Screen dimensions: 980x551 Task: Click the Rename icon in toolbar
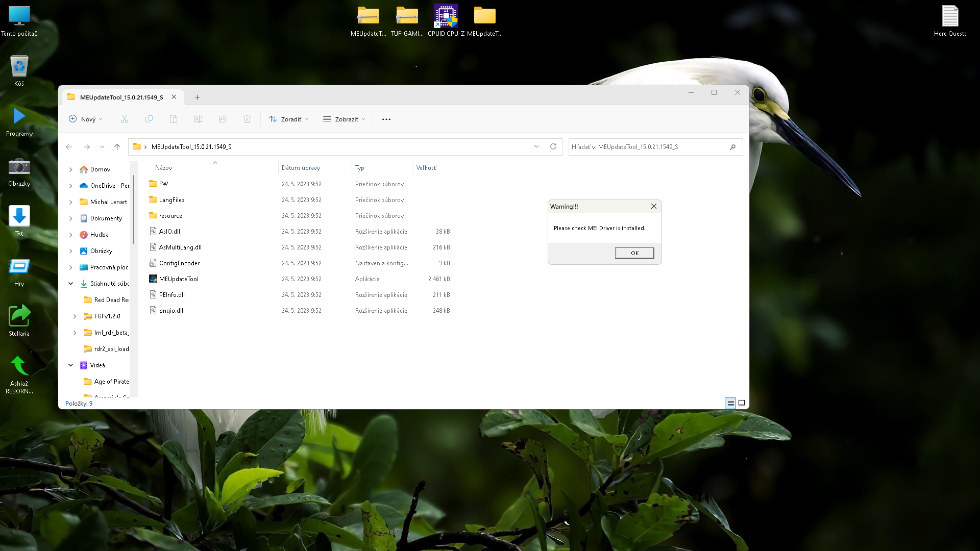198,119
